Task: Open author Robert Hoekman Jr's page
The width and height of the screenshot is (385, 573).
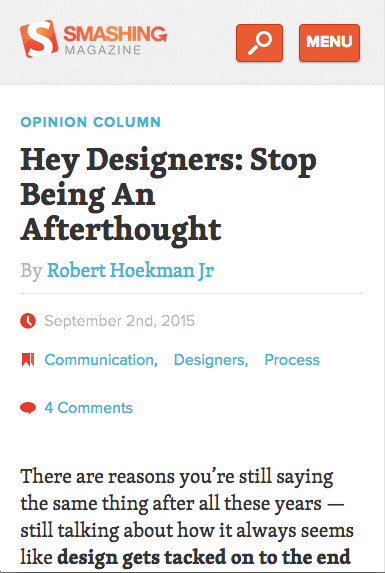Action: tap(130, 270)
